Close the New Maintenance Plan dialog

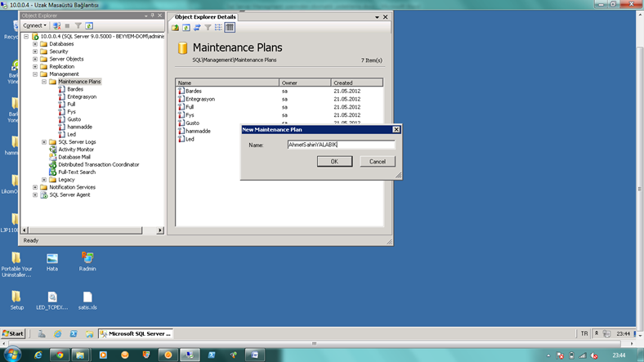[396, 129]
